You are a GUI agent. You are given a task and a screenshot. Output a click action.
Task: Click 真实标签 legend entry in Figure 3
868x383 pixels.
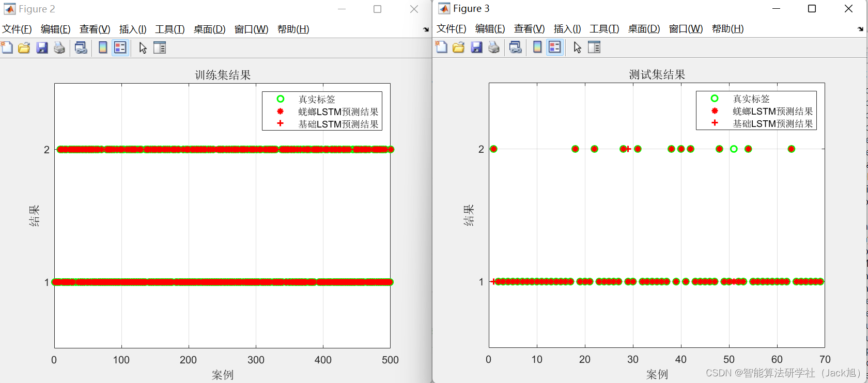point(751,99)
